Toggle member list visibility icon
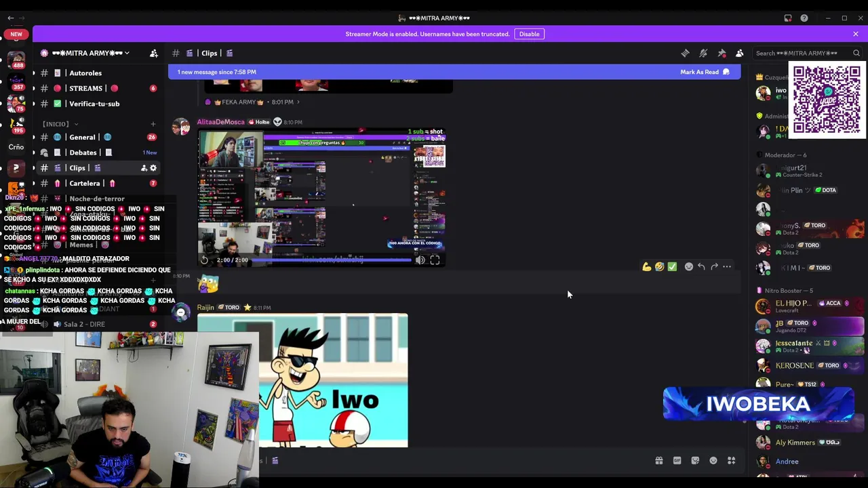 740,53
